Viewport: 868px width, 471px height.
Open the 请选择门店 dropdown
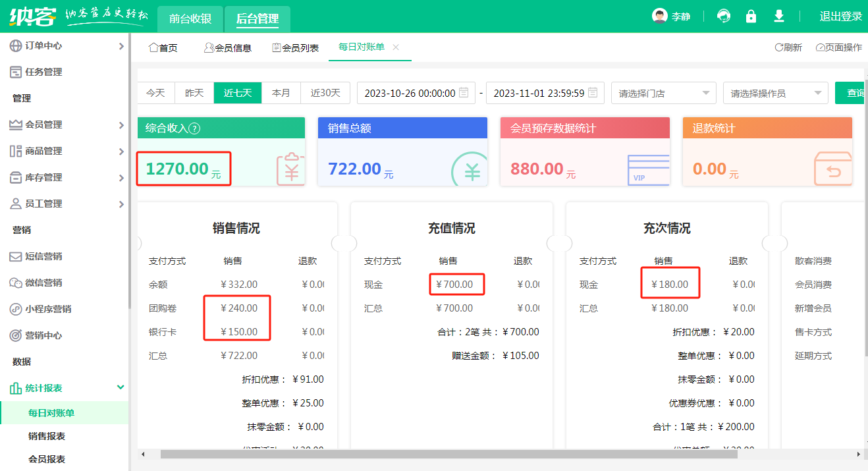tap(663, 93)
